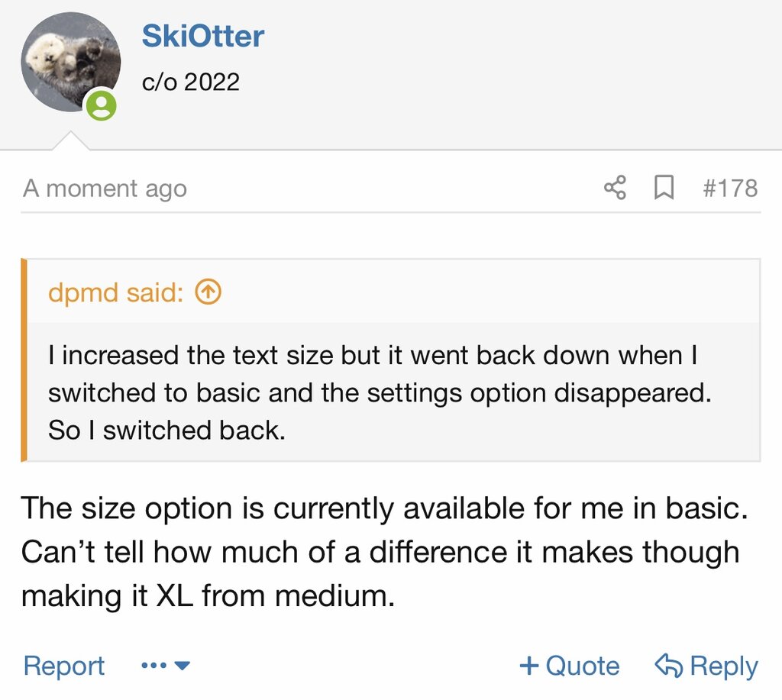Open the #178 post number permalink
Screen dimensions: 782x700
coord(730,188)
